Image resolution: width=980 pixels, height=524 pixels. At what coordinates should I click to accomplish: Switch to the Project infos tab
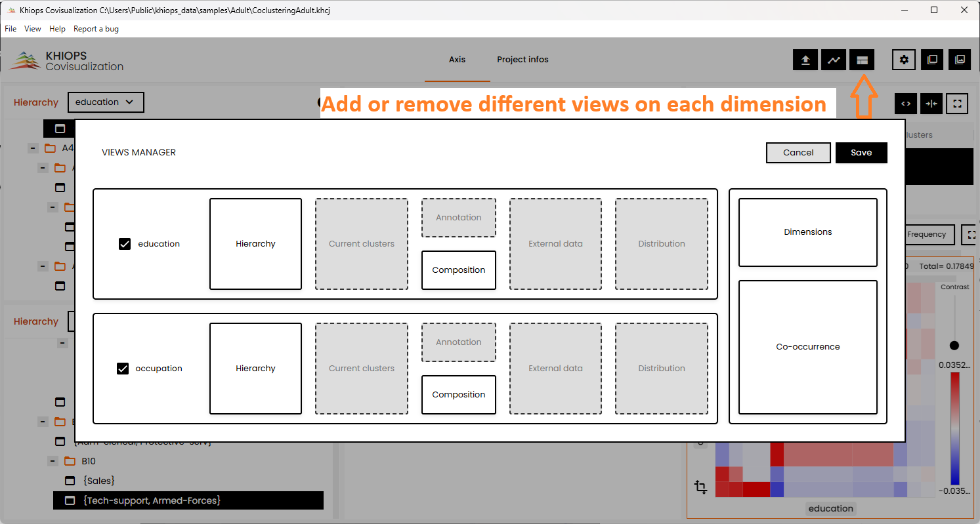point(522,60)
